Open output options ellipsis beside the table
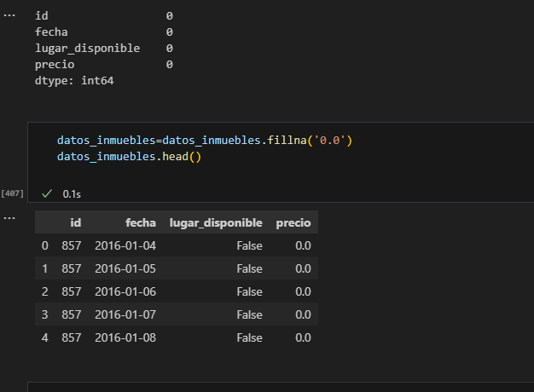Viewport: 534px width, 392px height. (x=9, y=218)
